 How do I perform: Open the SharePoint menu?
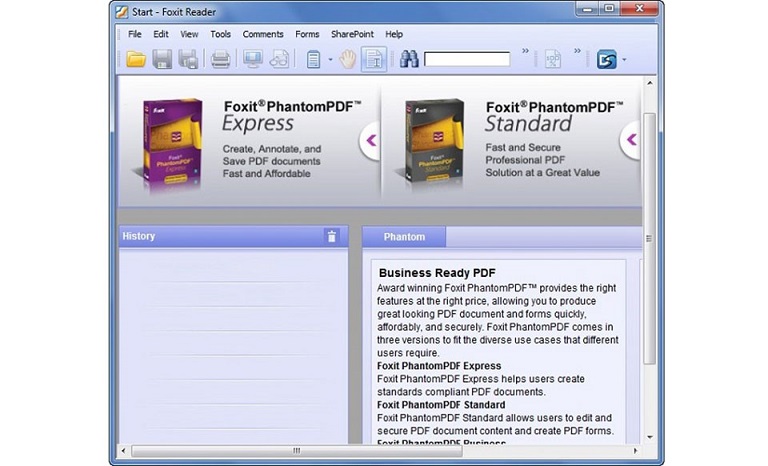pyautogui.click(x=352, y=34)
